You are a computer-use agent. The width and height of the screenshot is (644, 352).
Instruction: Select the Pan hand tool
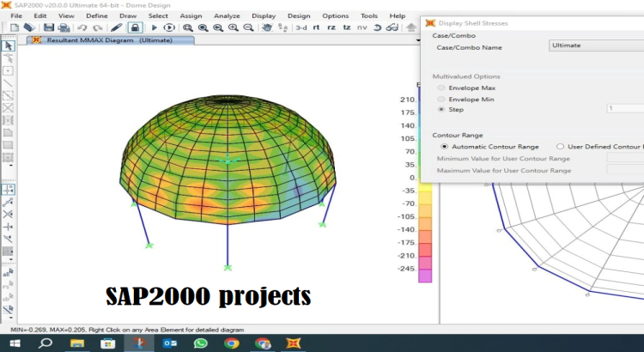pos(267,27)
